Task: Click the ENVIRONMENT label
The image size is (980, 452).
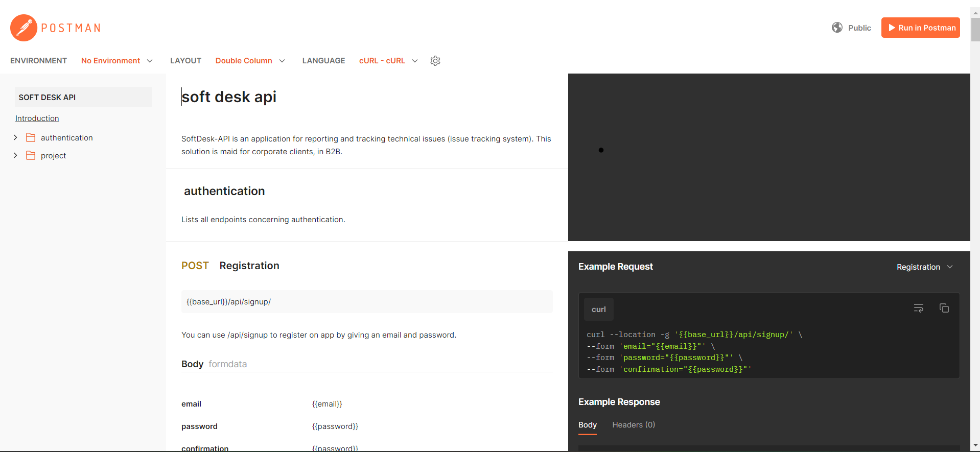Action: click(x=38, y=61)
